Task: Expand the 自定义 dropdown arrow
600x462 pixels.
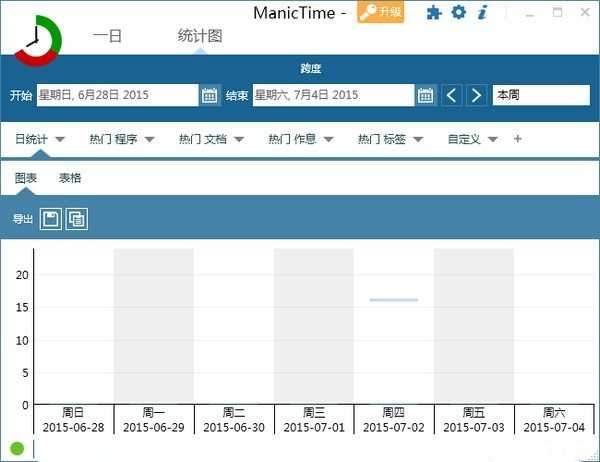Action: tap(492, 140)
